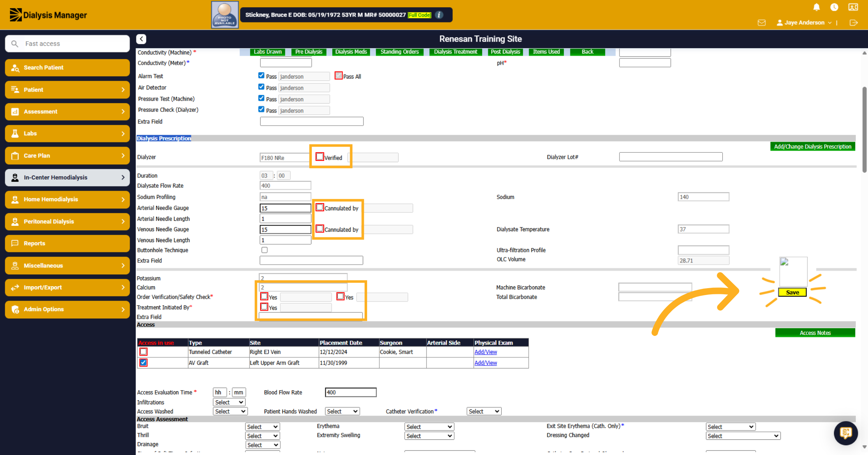Viewport: 868px width, 455px height.
Task: Open the chat support bubble icon
Action: 846,433
